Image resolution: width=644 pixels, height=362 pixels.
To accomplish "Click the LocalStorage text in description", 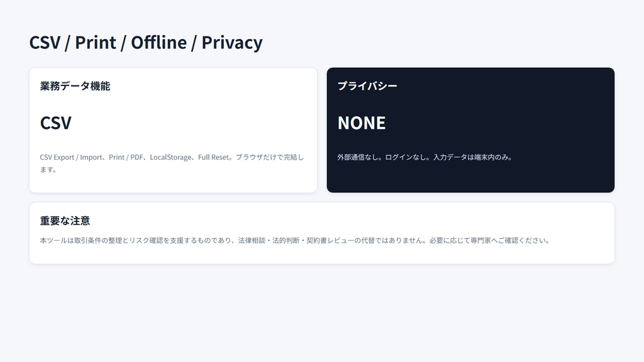I will [170, 157].
